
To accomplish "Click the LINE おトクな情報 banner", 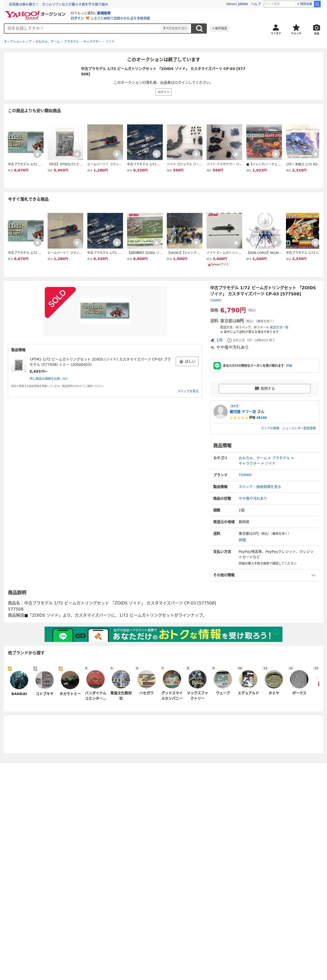I will 163,634.
